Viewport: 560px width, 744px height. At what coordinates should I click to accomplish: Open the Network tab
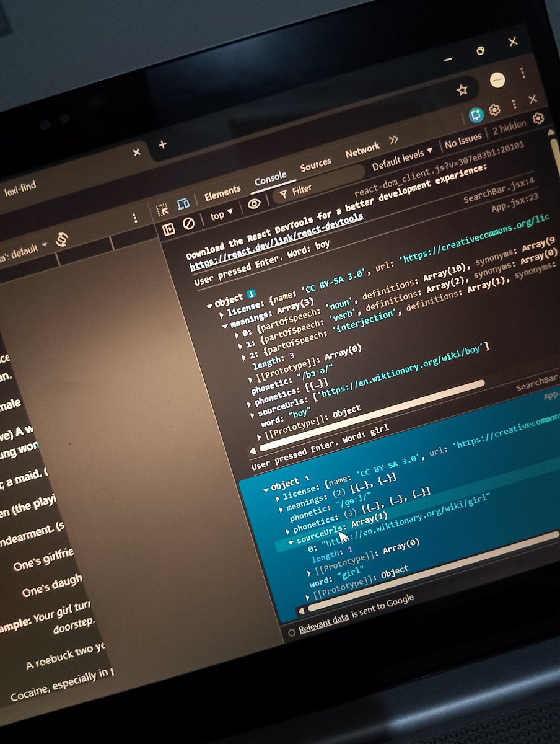click(362, 151)
